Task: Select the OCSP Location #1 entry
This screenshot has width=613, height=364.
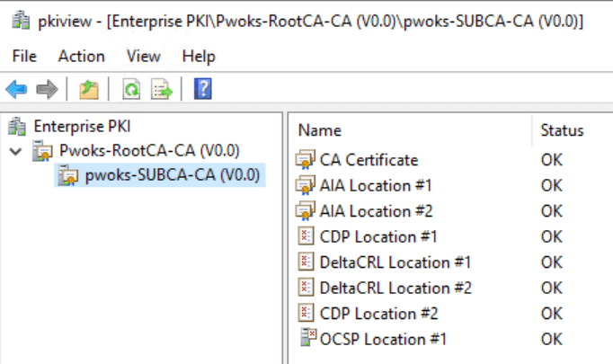Action: click(x=383, y=340)
